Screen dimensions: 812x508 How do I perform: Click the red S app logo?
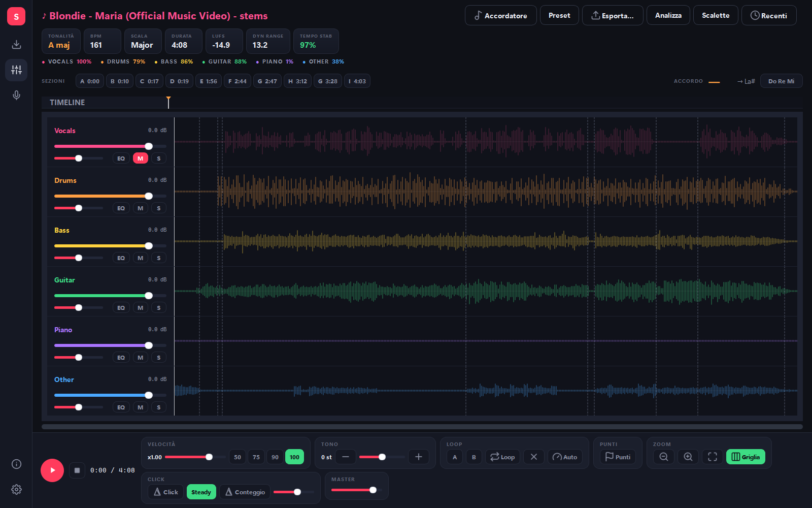16,16
